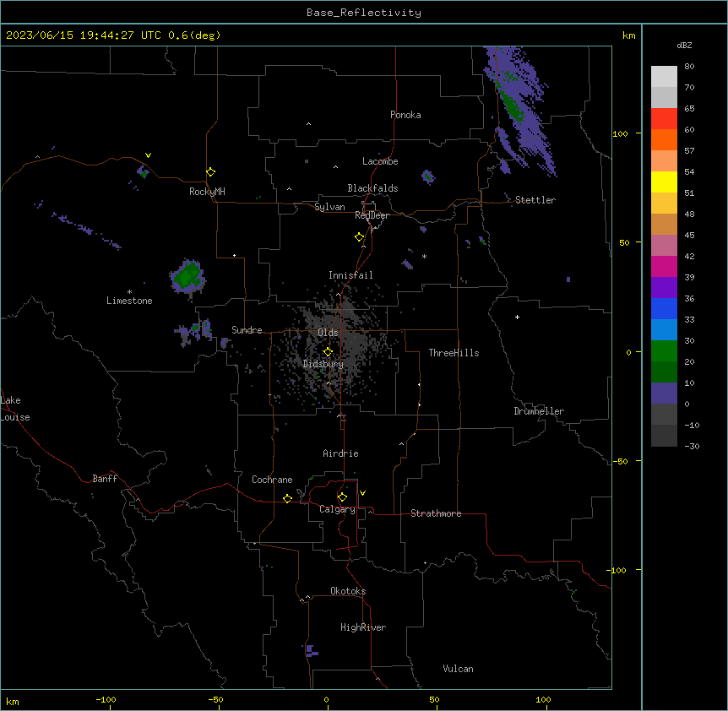
Task: Click the Ponoka town label
Action: (x=405, y=115)
